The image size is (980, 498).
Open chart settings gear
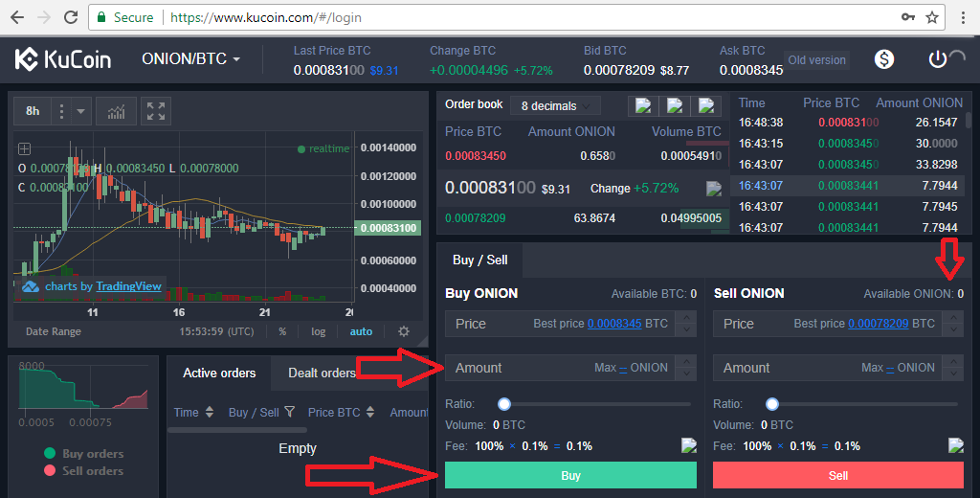click(404, 331)
